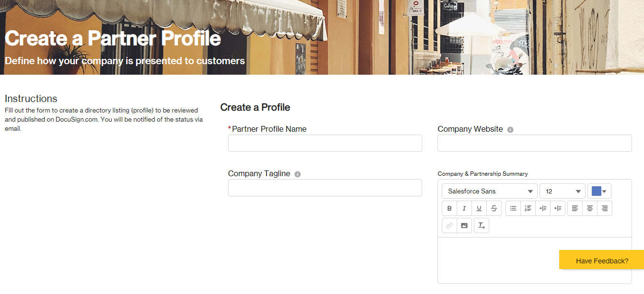
Task: View the Company Website info tooltip
Action: pos(510,129)
